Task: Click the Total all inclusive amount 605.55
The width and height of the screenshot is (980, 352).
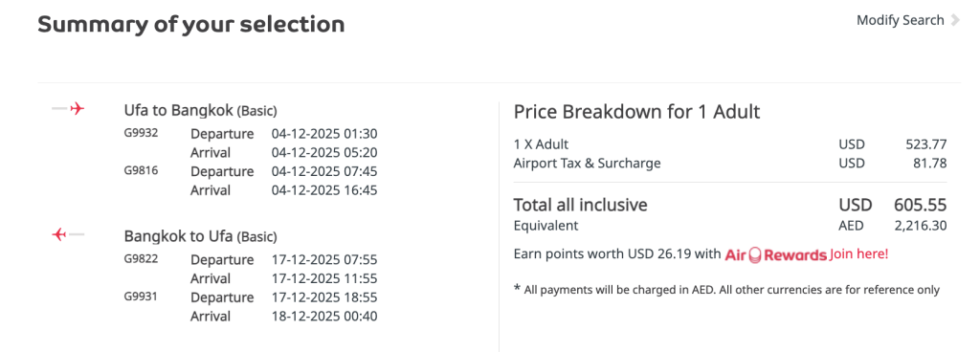Action: [x=920, y=205]
